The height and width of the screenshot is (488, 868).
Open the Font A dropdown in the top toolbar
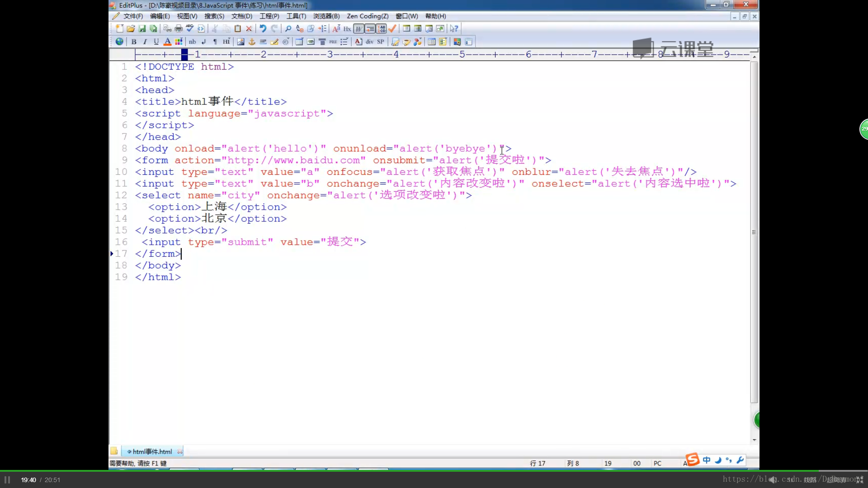click(x=336, y=28)
